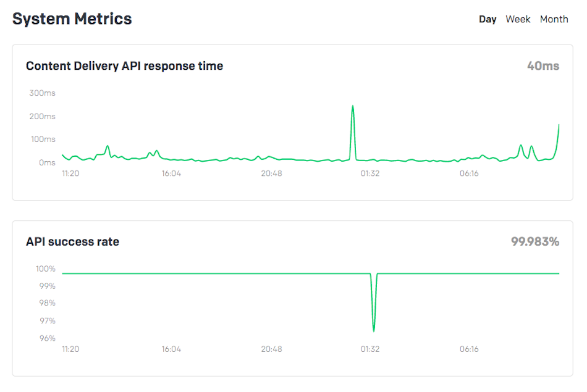Image resolution: width=587 pixels, height=392 pixels.
Task: Click the API success rate title
Action: (73, 241)
